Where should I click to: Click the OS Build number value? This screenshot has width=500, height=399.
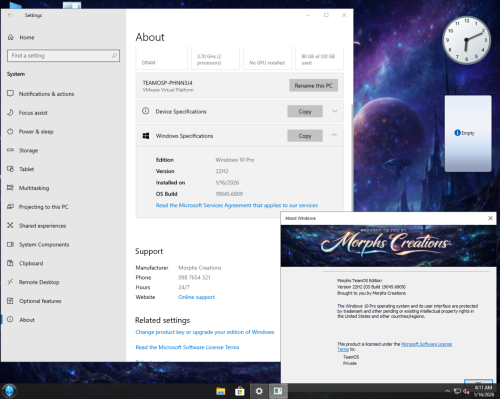point(229,194)
